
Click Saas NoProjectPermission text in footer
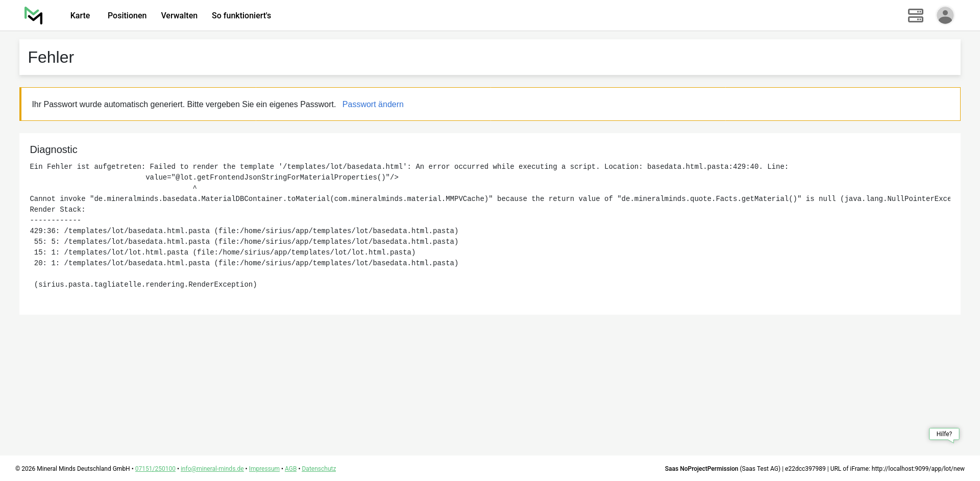point(701,469)
